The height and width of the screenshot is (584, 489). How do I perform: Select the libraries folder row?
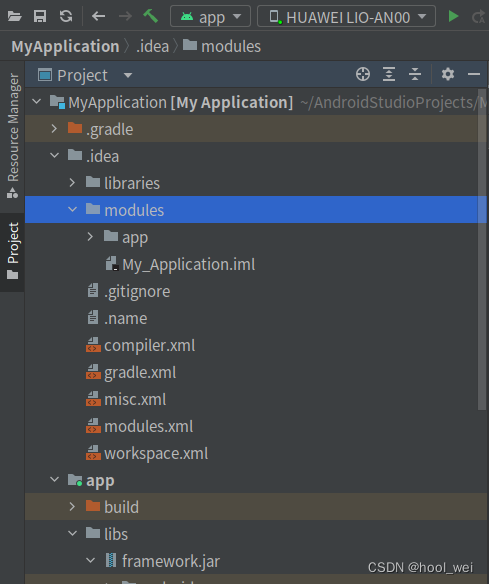pyautogui.click(x=256, y=183)
